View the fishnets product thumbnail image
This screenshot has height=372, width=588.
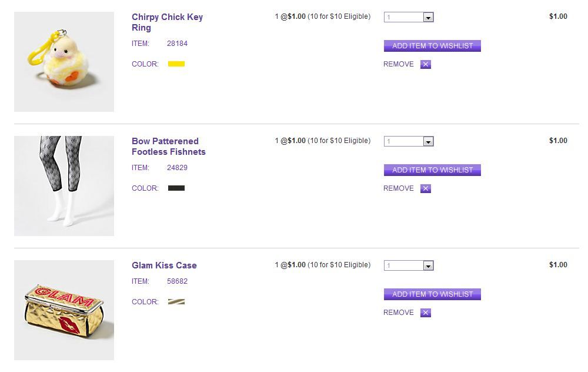pos(64,186)
